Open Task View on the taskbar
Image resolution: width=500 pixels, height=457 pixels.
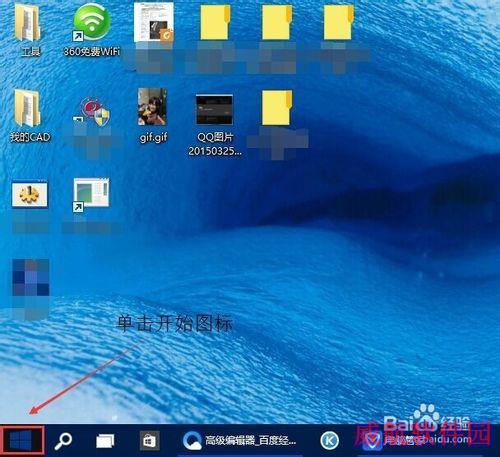point(105,441)
